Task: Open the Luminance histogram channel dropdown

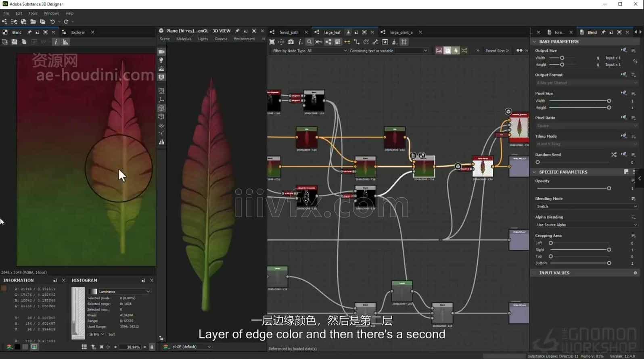Action: click(x=123, y=292)
